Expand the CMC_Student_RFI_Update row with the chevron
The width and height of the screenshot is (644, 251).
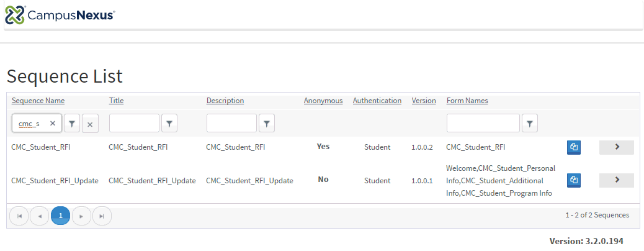coord(616,180)
